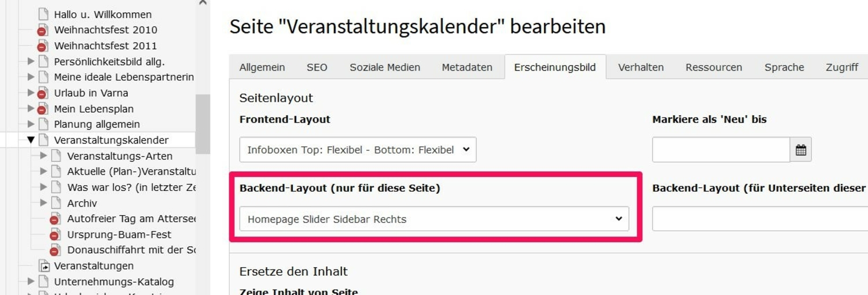
Task: Collapse the Veranstaltungskalender tree node
Action: click(31, 140)
